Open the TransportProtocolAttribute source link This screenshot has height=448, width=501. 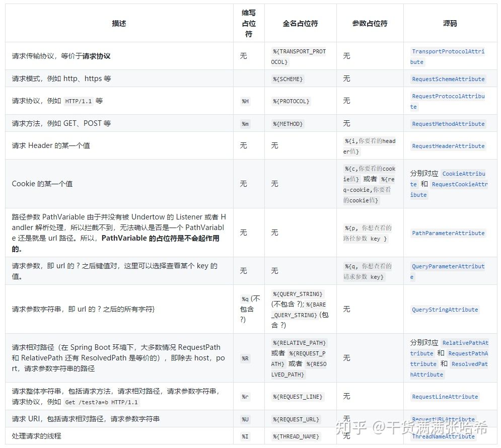pos(448,56)
